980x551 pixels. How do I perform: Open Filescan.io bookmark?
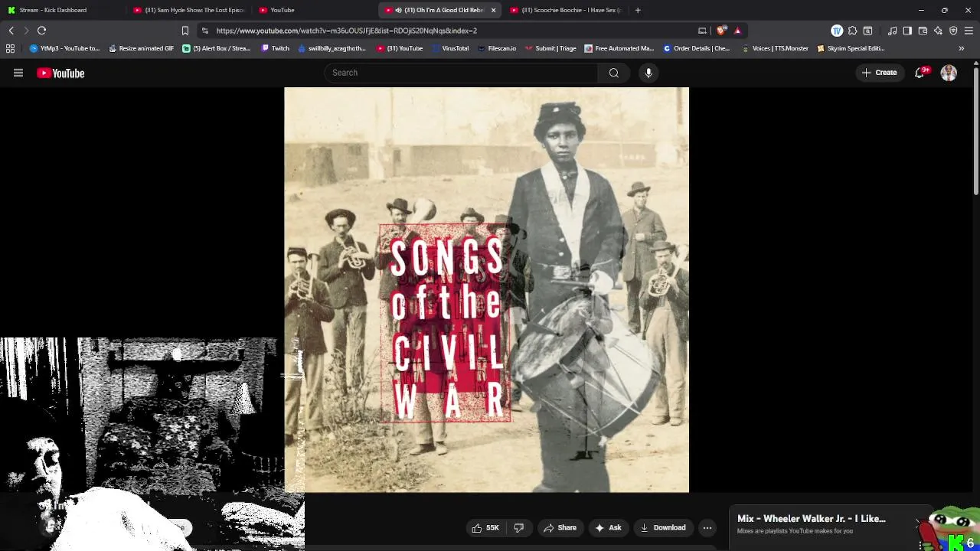click(x=496, y=48)
